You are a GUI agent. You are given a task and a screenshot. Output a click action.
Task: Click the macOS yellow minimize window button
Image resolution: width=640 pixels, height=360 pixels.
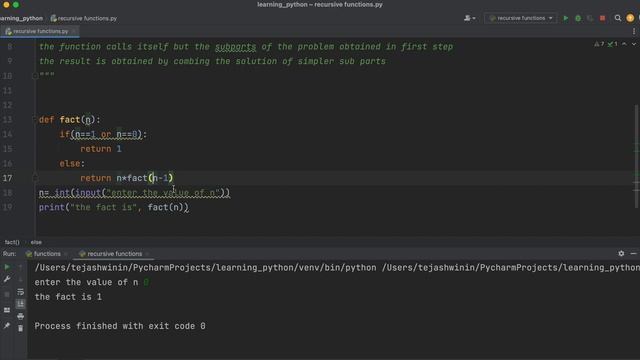pyautogui.click(x=6, y=4)
